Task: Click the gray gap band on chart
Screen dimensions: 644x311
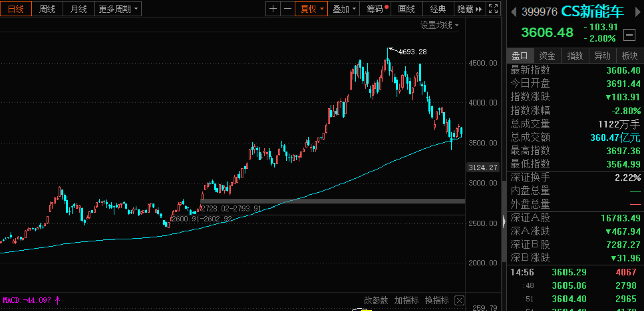Action: click(333, 201)
